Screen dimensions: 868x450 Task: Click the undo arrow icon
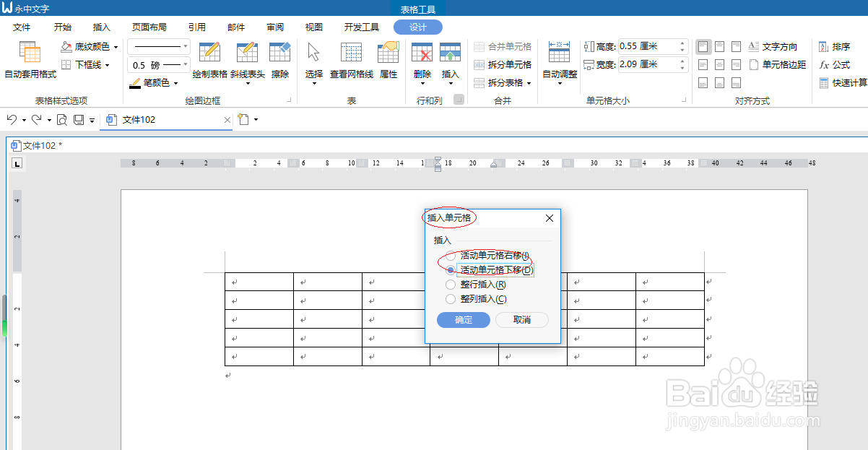click(x=12, y=119)
